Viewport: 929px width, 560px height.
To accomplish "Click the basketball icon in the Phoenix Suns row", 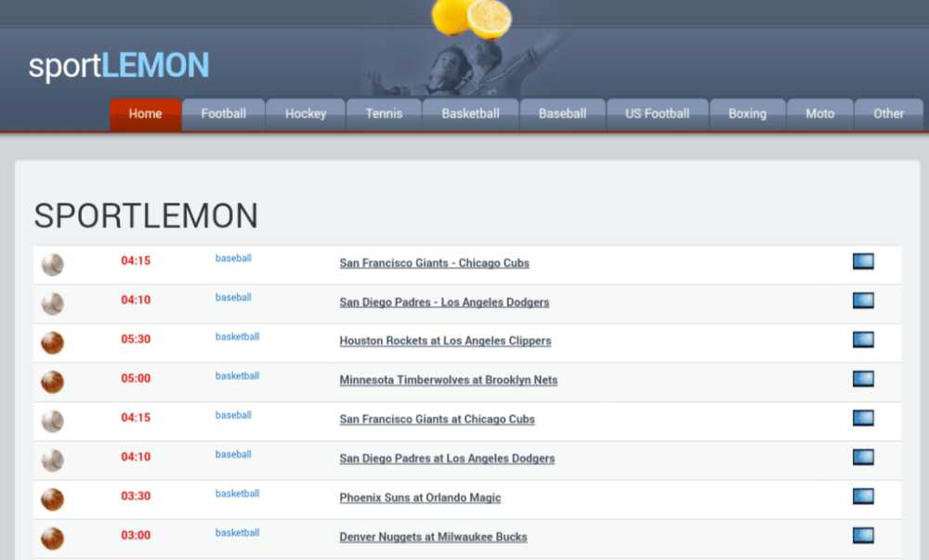I will [52, 499].
